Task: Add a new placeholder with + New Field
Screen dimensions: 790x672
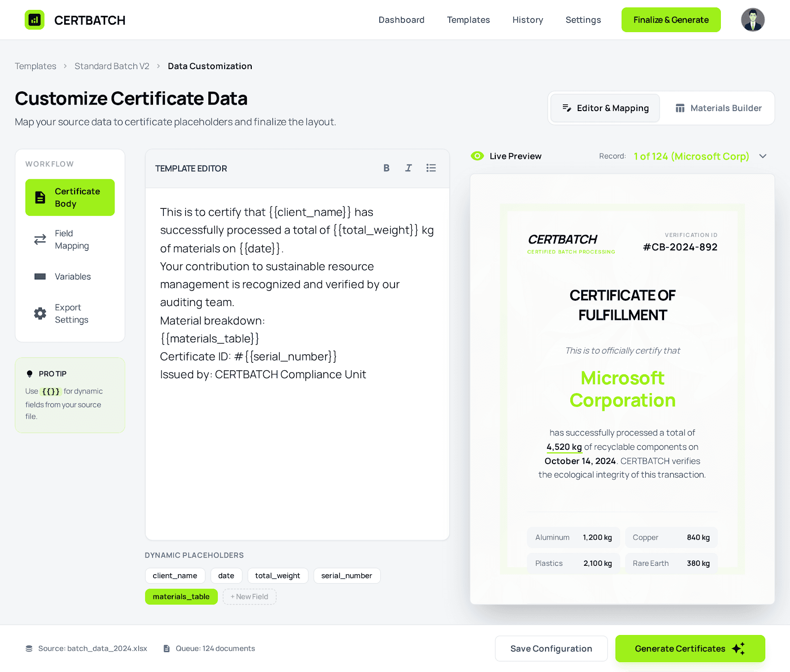Action: click(249, 596)
